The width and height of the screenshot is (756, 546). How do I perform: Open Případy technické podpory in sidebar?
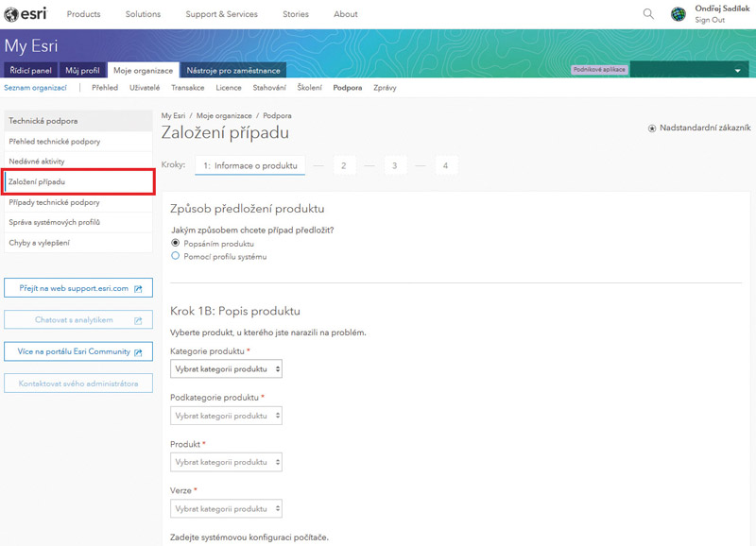78,202
